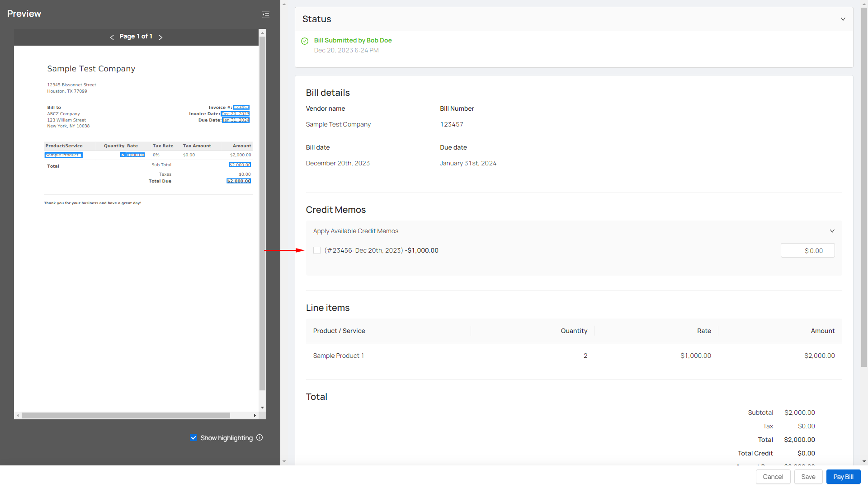Viewport: 868px width, 488px height.
Task: Collapse the Status section chevron
Action: (843, 19)
